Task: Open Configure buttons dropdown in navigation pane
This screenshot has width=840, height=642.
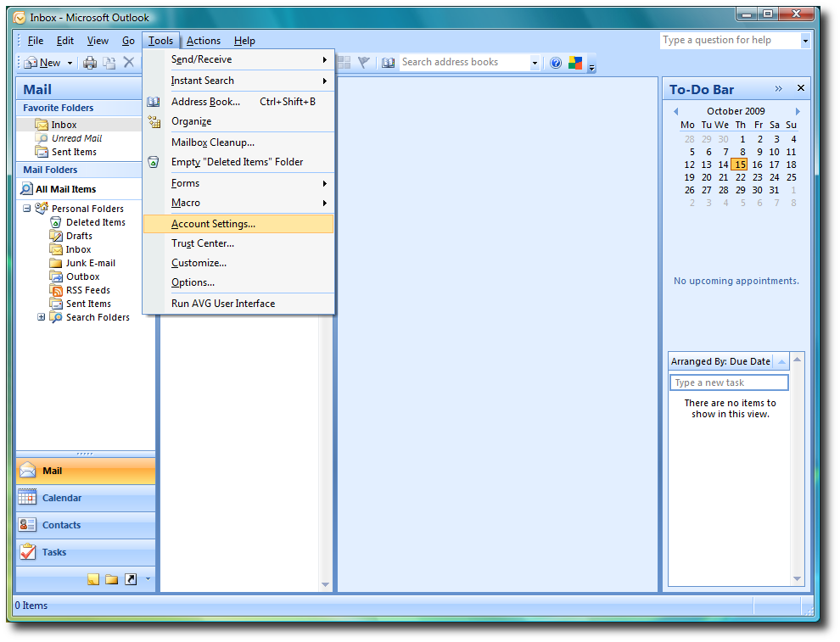Action: pos(148,578)
